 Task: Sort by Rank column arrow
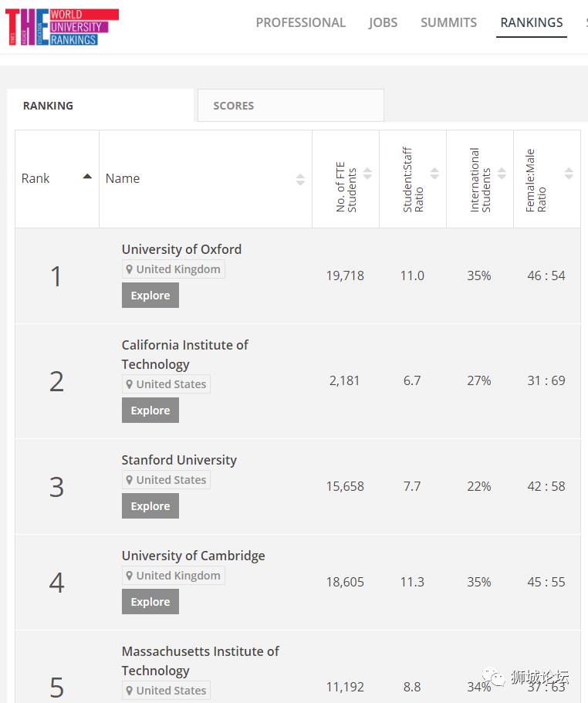point(87,177)
